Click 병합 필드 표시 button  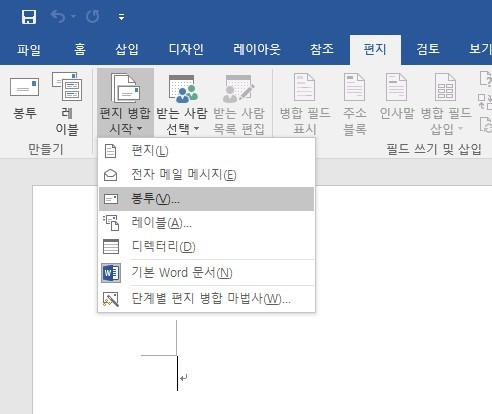pos(305,104)
